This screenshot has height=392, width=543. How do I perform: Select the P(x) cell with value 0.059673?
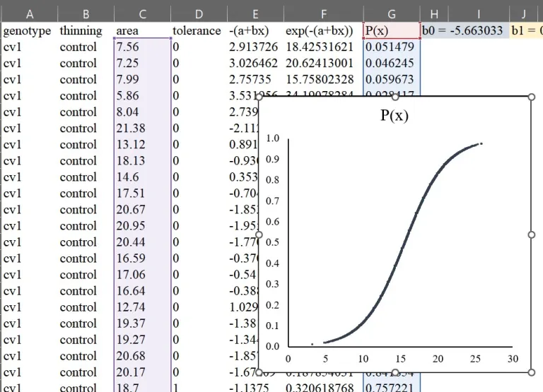click(x=391, y=80)
